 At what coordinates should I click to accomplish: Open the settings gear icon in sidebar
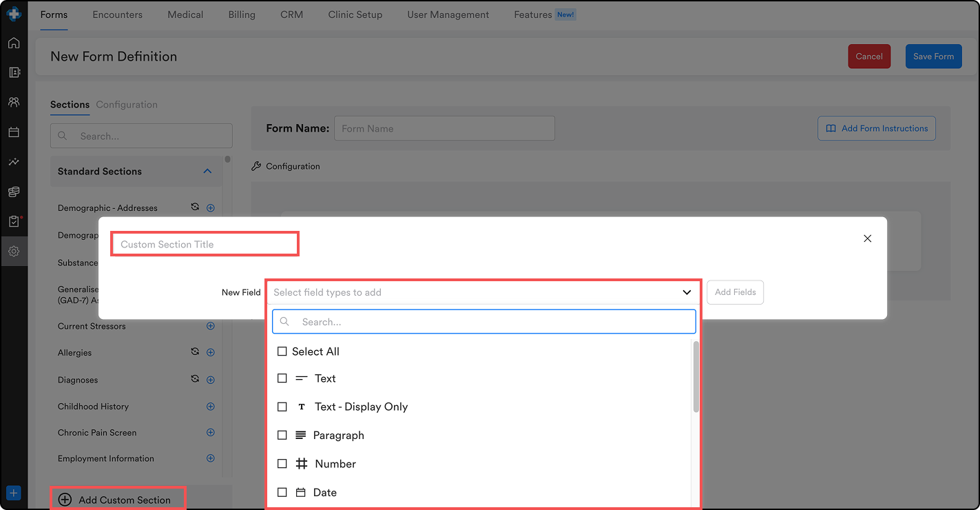pos(14,252)
